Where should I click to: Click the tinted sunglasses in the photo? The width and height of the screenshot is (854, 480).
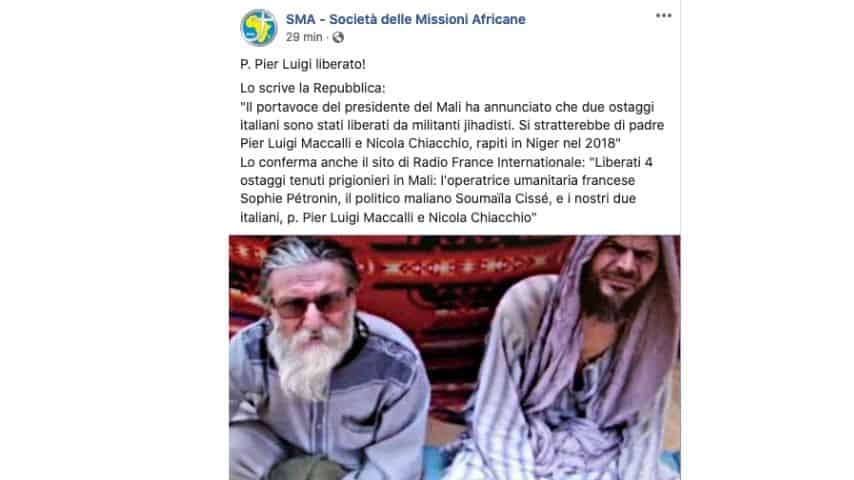[312, 305]
